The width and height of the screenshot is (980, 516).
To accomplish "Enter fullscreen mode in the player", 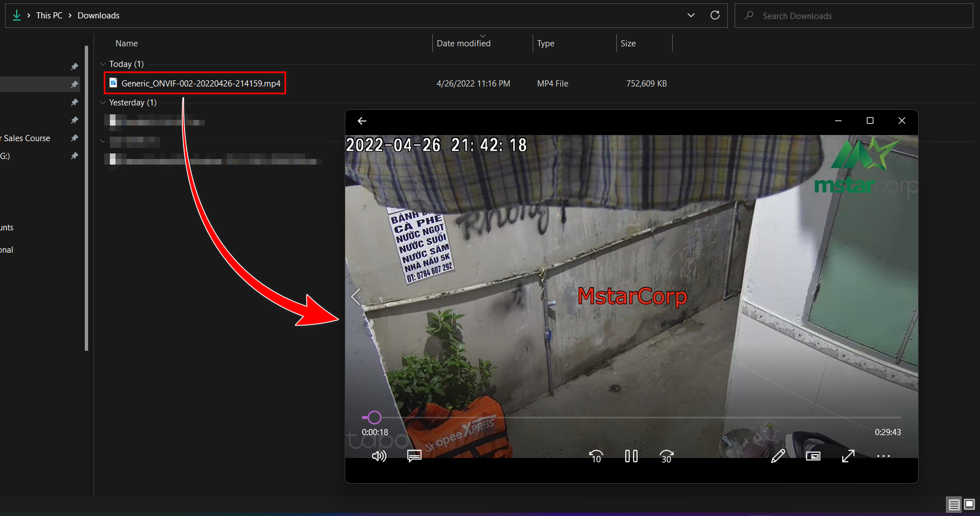I will (x=848, y=456).
